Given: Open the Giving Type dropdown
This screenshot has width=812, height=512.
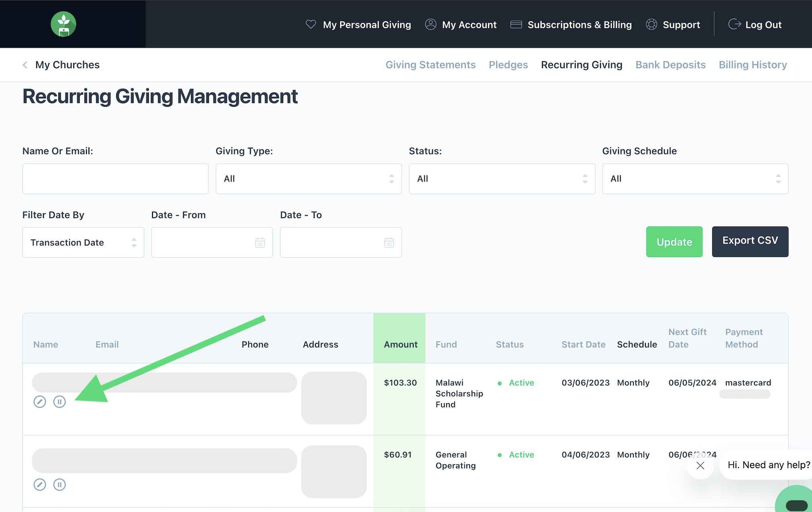Looking at the screenshot, I should point(309,179).
